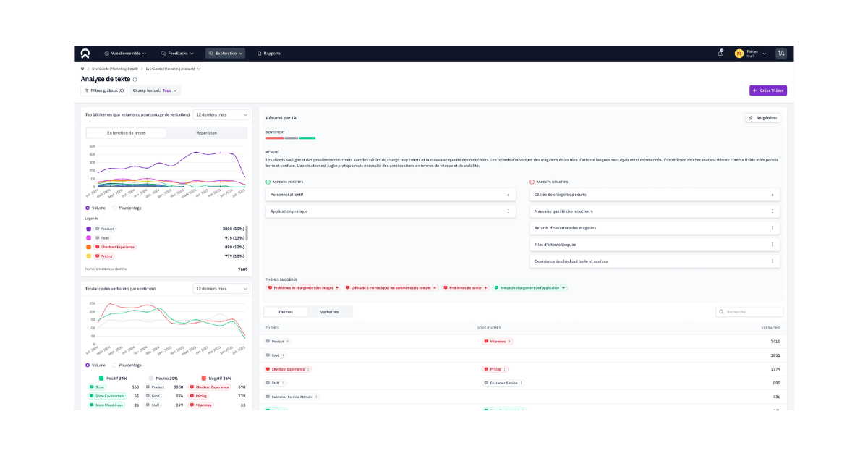Click the info icon beside Analyse de texte
The width and height of the screenshot is (868, 456).
135,79
